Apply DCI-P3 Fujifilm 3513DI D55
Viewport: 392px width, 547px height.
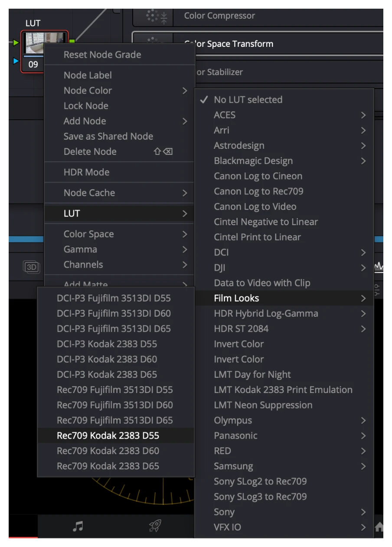pos(116,298)
